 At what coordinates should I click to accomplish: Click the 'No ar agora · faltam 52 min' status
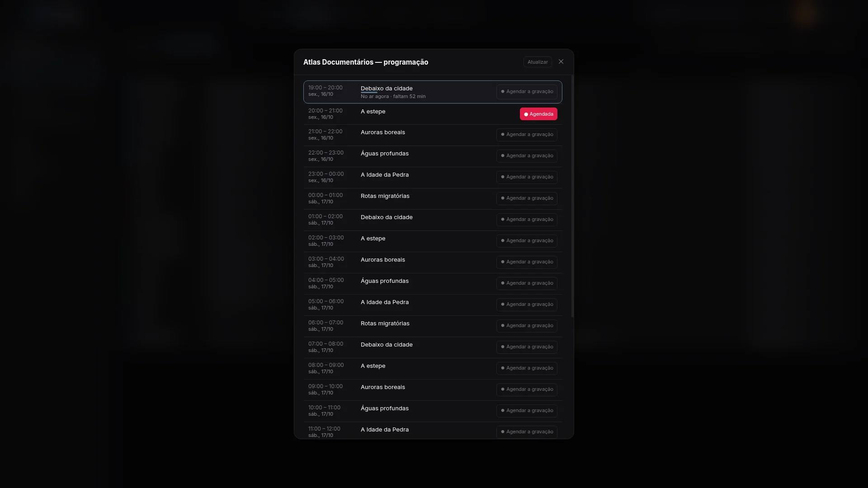click(x=393, y=97)
